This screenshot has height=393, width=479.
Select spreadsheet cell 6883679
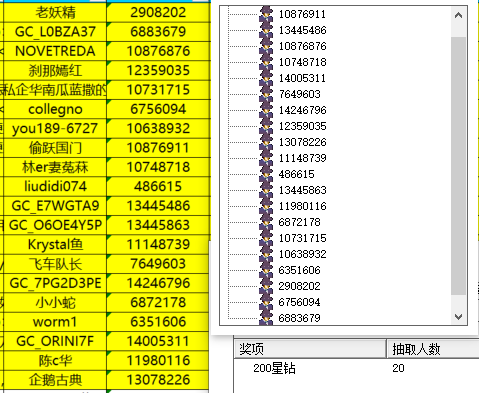(x=158, y=32)
